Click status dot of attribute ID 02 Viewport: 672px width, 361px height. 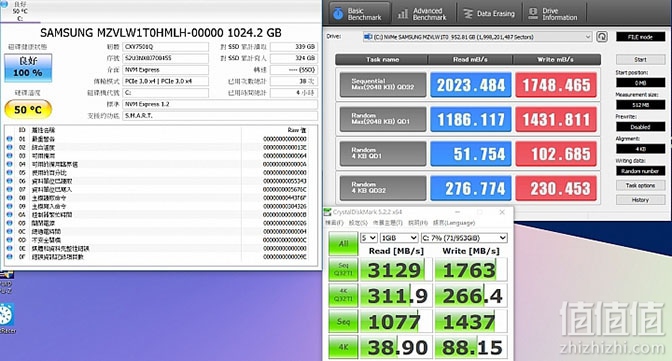tap(9, 147)
